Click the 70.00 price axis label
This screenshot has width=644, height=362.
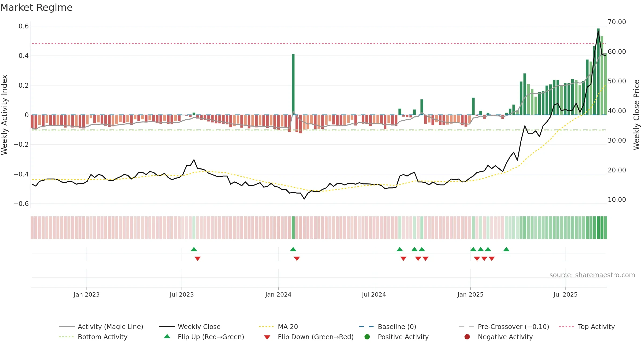pos(617,22)
